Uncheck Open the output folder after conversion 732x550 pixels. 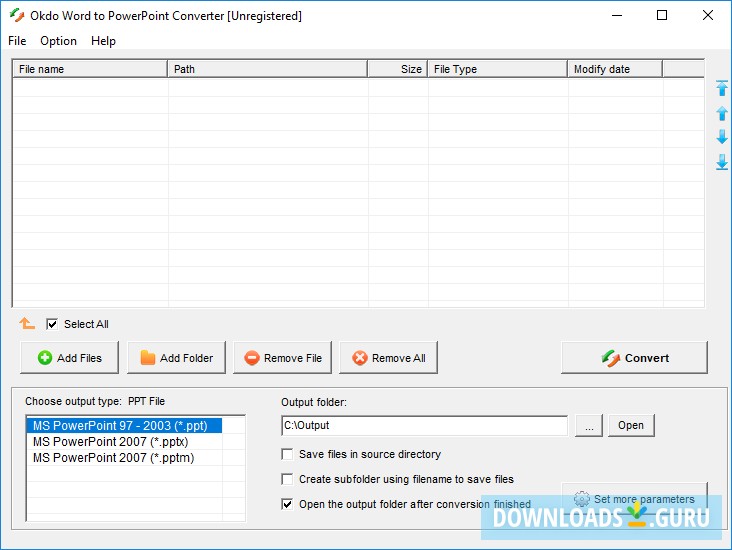point(287,504)
